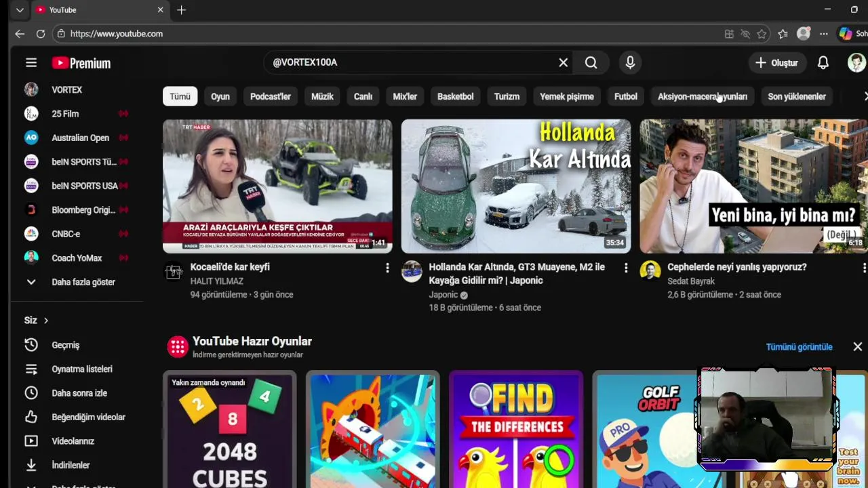Select the Podcast'ler filter chip
This screenshot has width=868, height=488.
pyautogui.click(x=271, y=96)
